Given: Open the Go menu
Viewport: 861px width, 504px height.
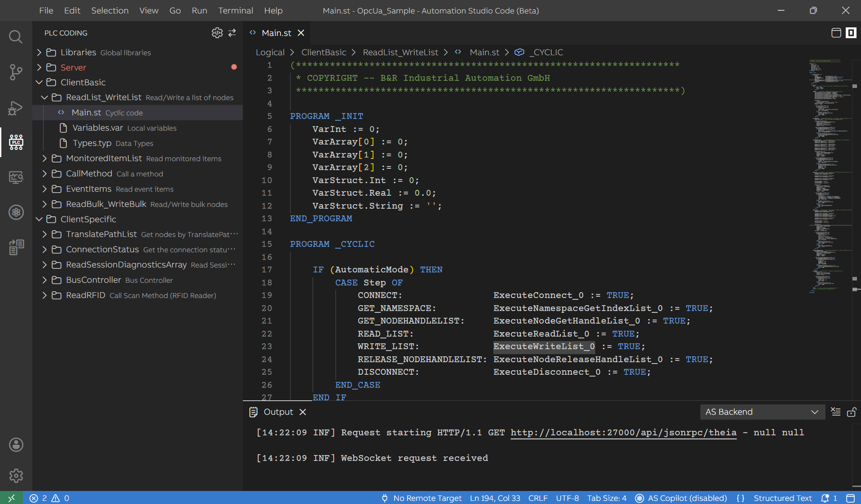Looking at the screenshot, I should click(175, 10).
